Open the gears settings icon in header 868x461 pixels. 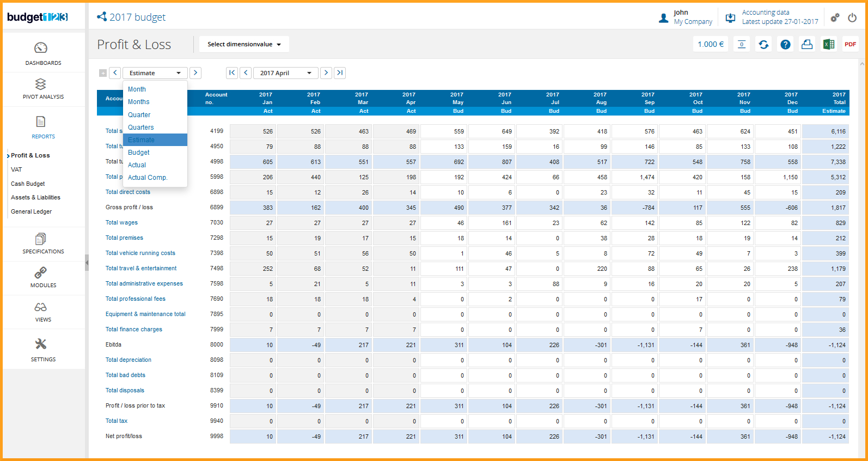(x=835, y=17)
